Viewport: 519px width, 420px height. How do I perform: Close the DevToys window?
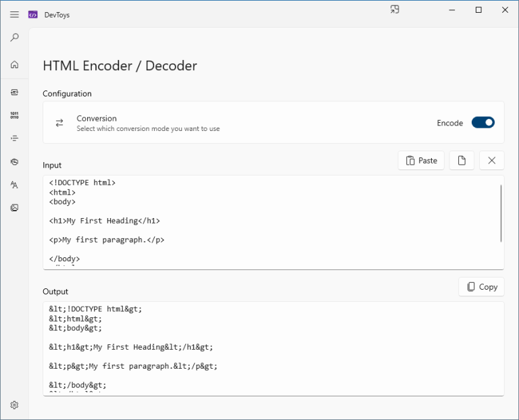tap(505, 10)
